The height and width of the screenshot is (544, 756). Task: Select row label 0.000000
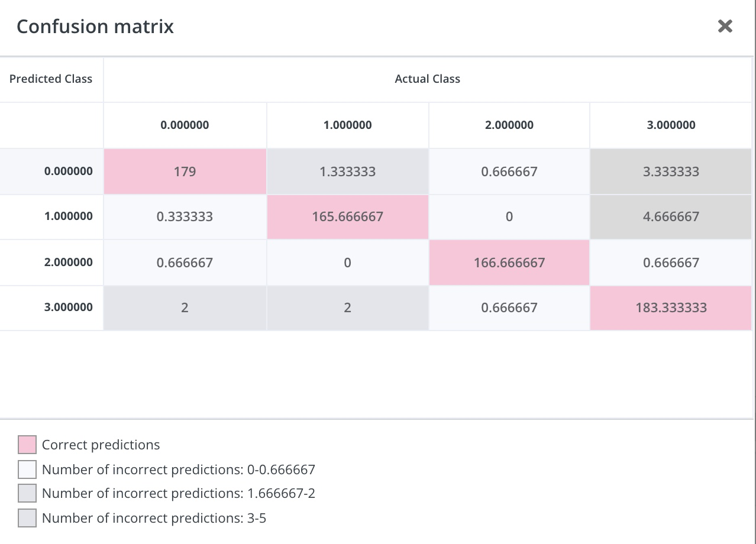click(x=69, y=171)
